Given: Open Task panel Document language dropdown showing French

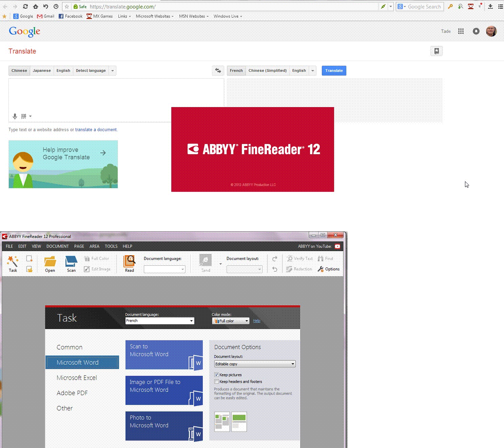Looking at the screenshot, I should [x=160, y=321].
